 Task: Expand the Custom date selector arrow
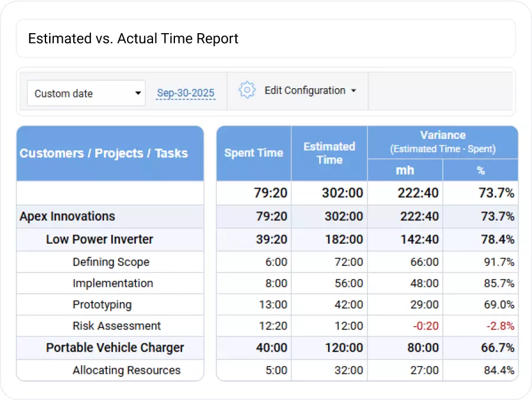tap(138, 93)
